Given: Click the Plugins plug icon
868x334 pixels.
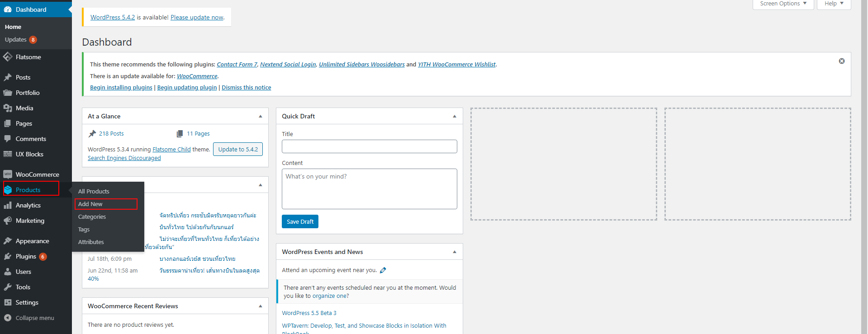Looking at the screenshot, I should (8, 256).
